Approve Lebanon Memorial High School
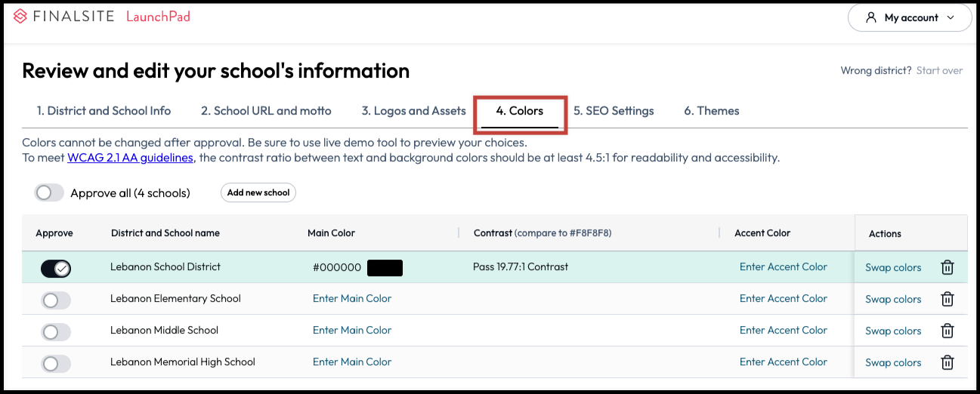This screenshot has width=980, height=394. (x=56, y=364)
